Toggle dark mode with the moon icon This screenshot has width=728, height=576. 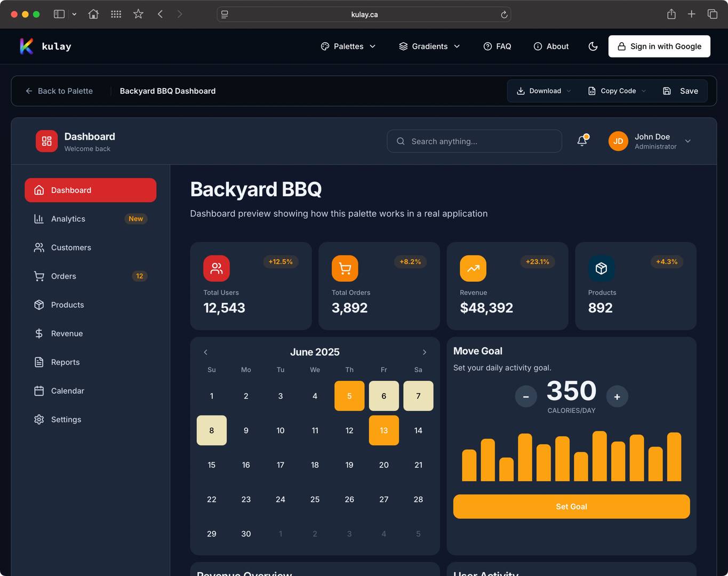[593, 46]
